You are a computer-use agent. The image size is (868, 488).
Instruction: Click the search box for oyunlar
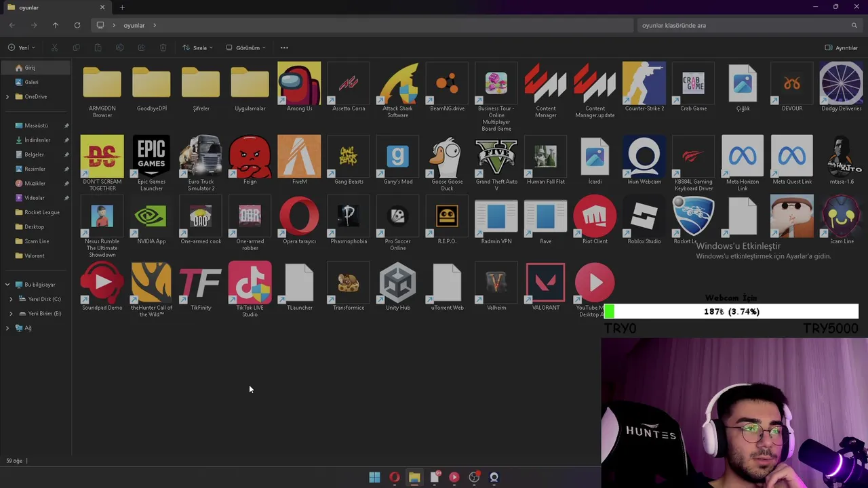point(749,25)
